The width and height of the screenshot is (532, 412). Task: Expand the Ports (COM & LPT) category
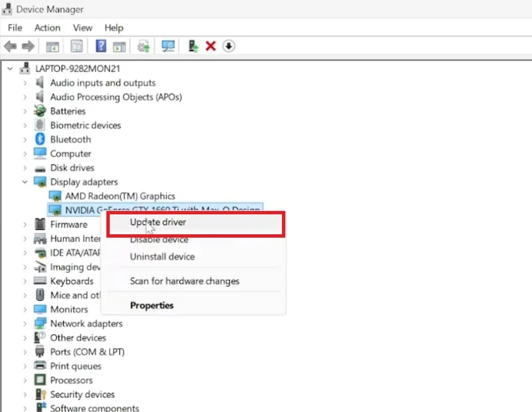tap(25, 352)
